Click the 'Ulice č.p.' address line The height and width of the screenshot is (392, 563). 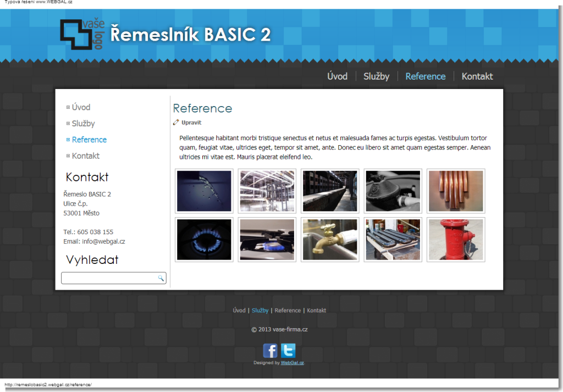[x=75, y=203]
